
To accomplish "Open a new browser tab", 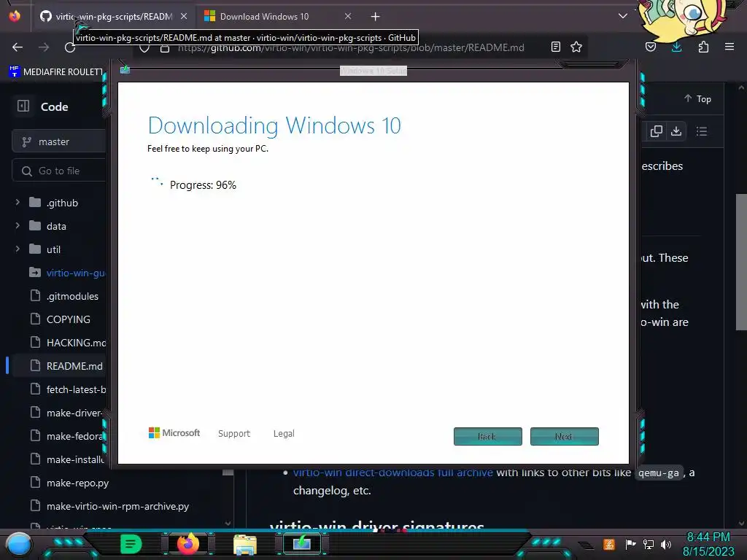I will click(x=376, y=17).
